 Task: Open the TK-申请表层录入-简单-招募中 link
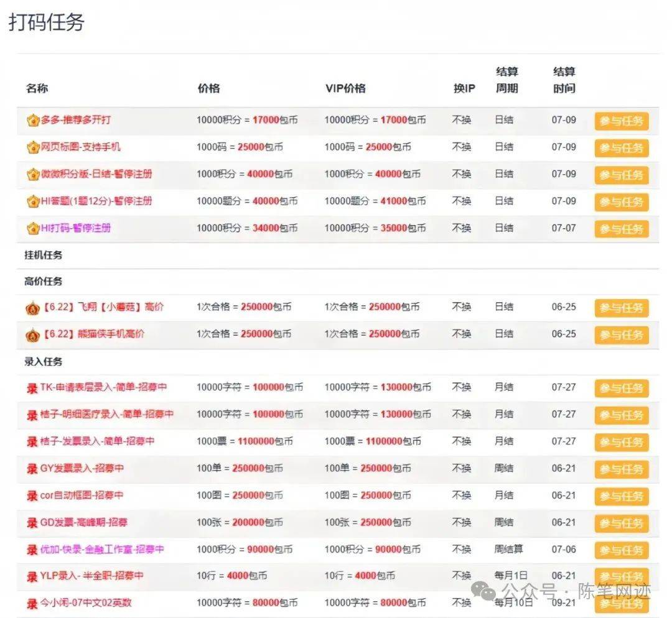click(x=103, y=387)
